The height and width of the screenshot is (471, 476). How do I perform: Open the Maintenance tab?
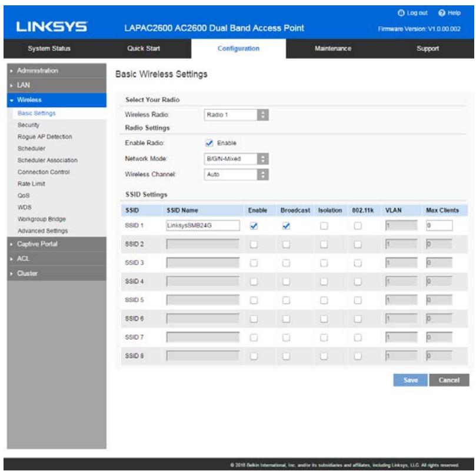click(x=333, y=49)
